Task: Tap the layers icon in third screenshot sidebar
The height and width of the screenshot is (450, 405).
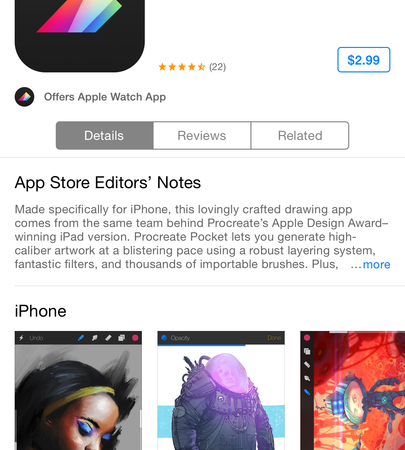Action: [x=307, y=351]
